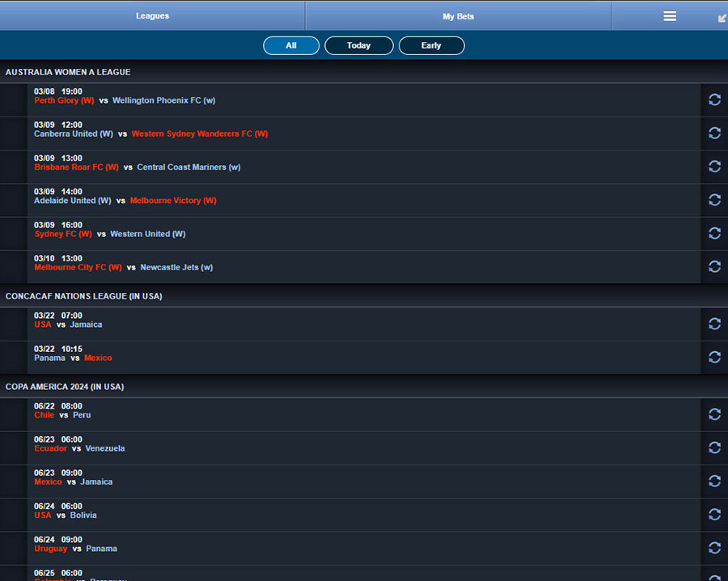728x581 pixels.
Task: Switch to My Bets tab
Action: [x=458, y=16]
